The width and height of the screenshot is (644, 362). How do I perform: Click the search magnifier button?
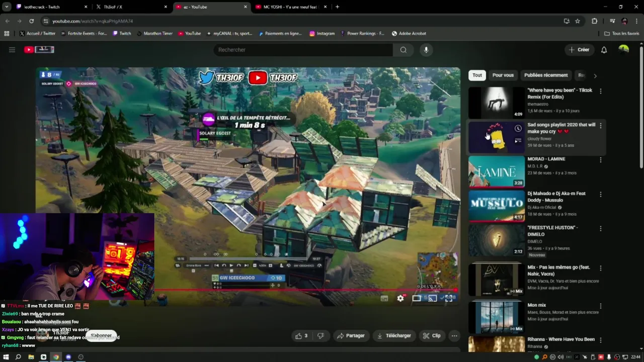pos(403,50)
